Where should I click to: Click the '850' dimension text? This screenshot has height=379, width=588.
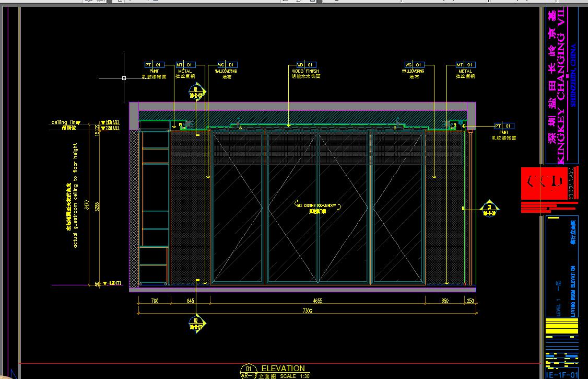point(445,301)
